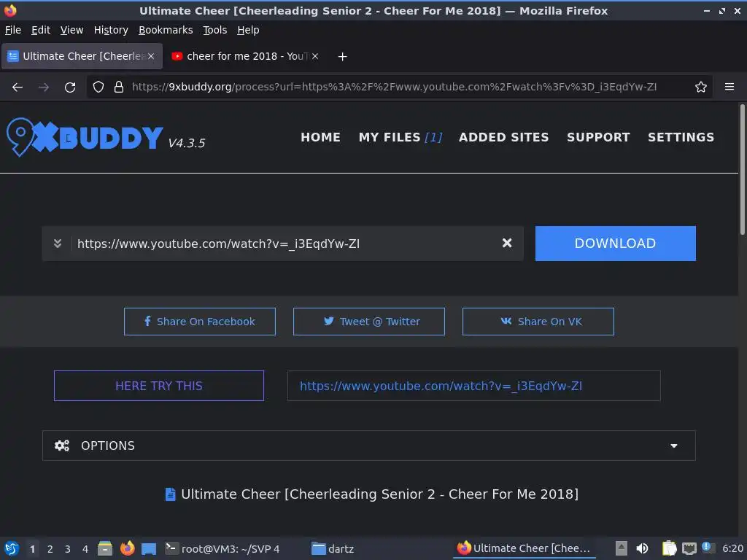Click the blue DOWNLOAD button
The width and height of the screenshot is (747, 560).
coord(616,244)
